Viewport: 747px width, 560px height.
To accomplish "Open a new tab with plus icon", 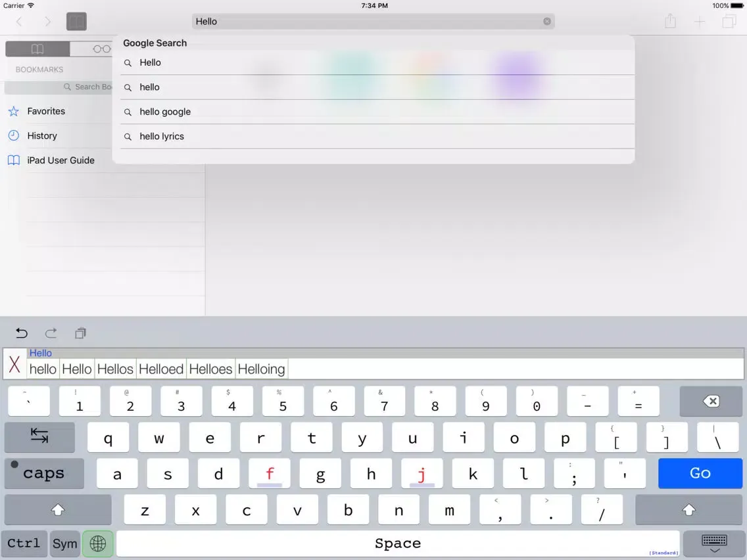I will click(700, 22).
